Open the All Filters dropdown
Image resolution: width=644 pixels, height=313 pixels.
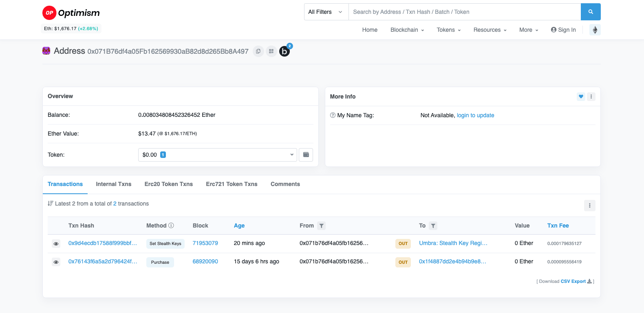326,12
